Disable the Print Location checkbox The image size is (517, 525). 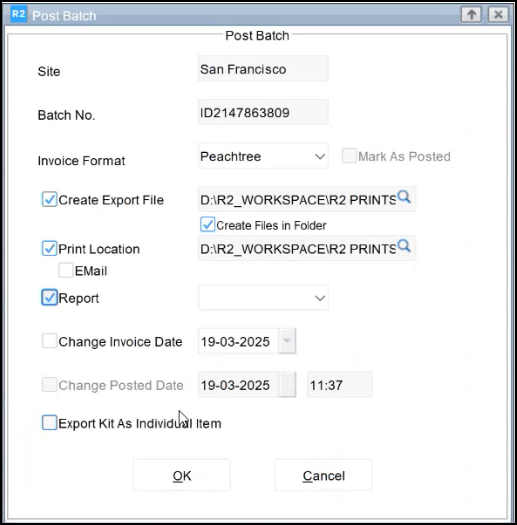[49, 248]
